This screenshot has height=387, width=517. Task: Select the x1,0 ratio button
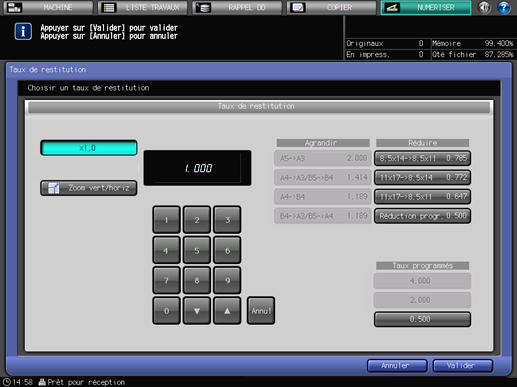[x=89, y=148]
